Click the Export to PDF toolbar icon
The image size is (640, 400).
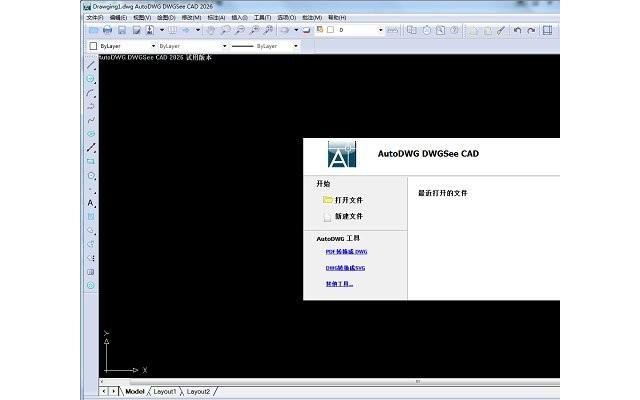(x=150, y=30)
